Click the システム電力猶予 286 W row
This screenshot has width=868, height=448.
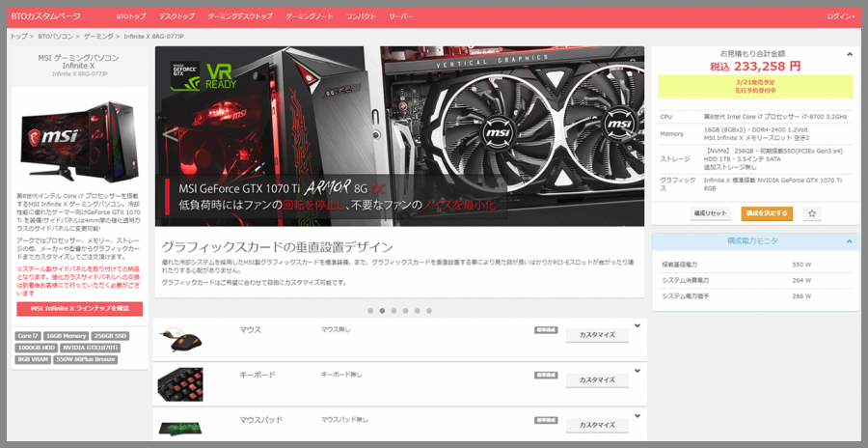755,296
